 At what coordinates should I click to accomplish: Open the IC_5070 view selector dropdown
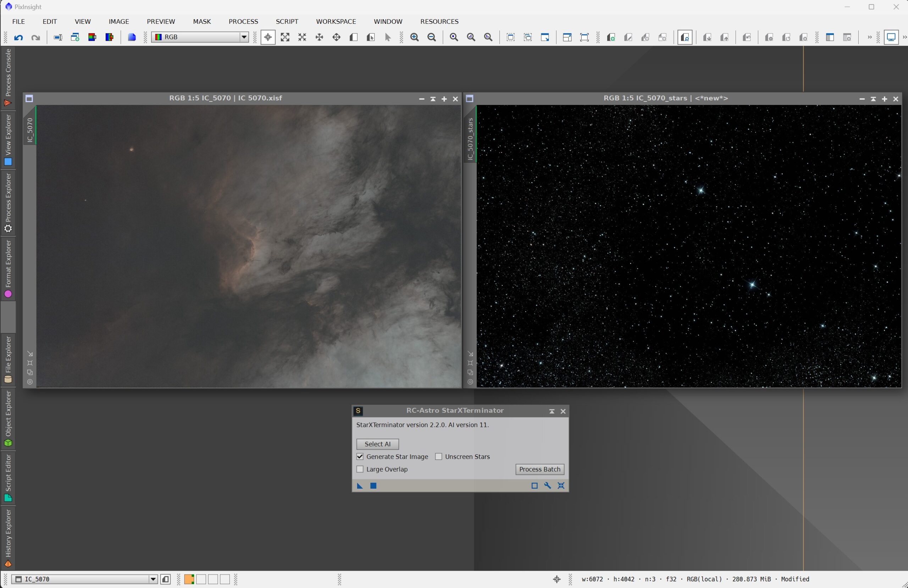click(84, 579)
